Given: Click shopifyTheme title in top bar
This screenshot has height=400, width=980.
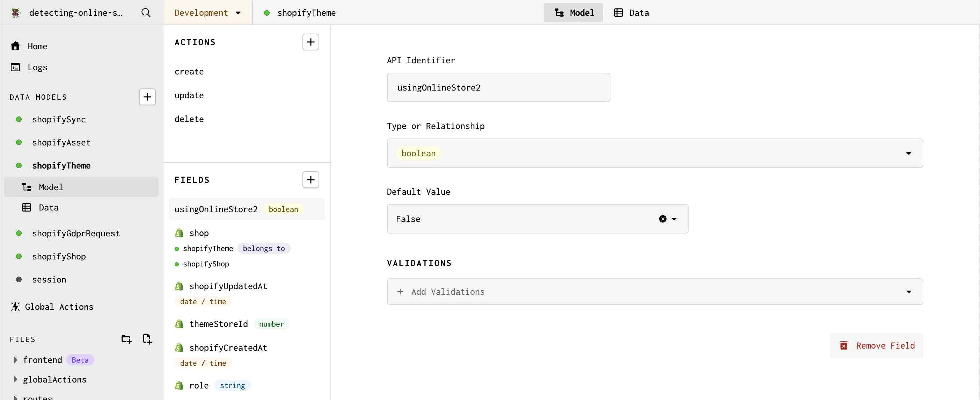Looking at the screenshot, I should point(307,13).
